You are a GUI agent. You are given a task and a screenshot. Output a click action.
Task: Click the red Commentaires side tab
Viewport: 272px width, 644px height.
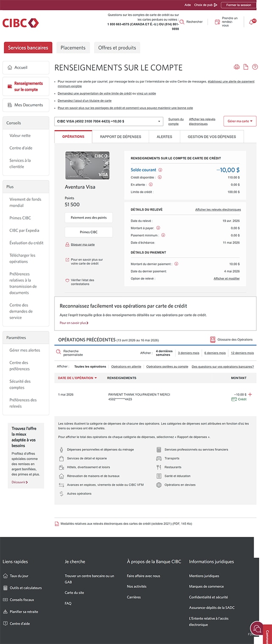point(268,634)
